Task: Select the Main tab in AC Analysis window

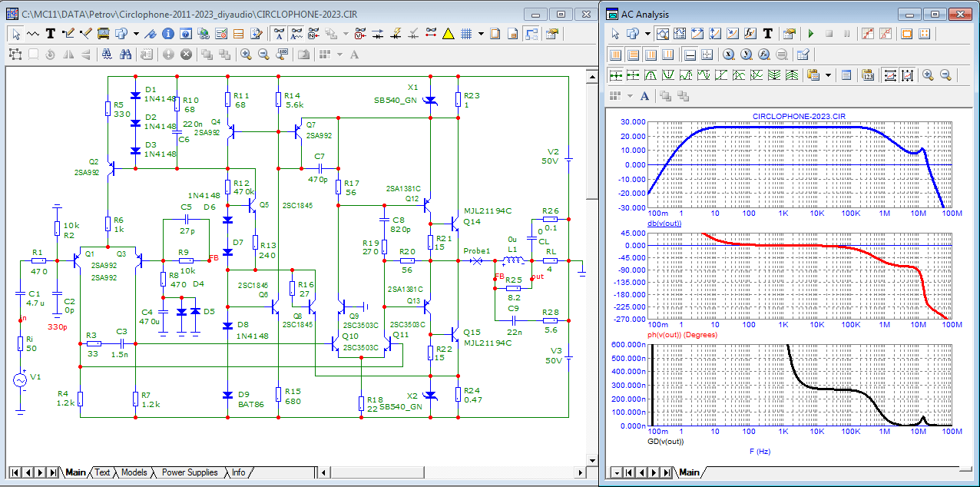Action: tap(689, 472)
